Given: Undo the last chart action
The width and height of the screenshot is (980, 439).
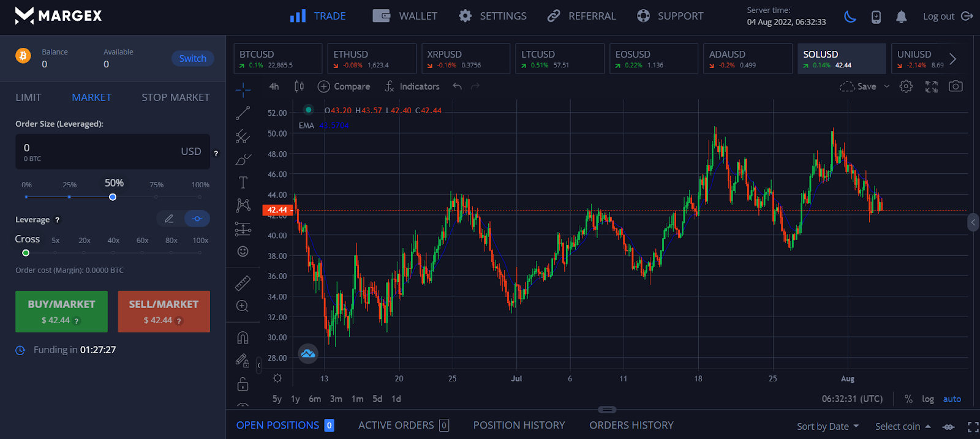Looking at the screenshot, I should coord(457,86).
